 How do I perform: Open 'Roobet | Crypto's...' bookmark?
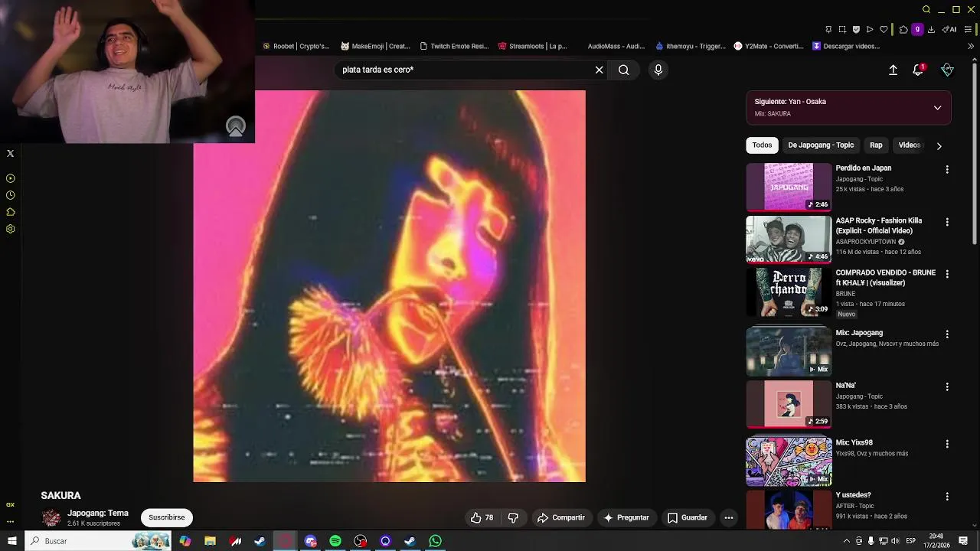click(x=296, y=46)
